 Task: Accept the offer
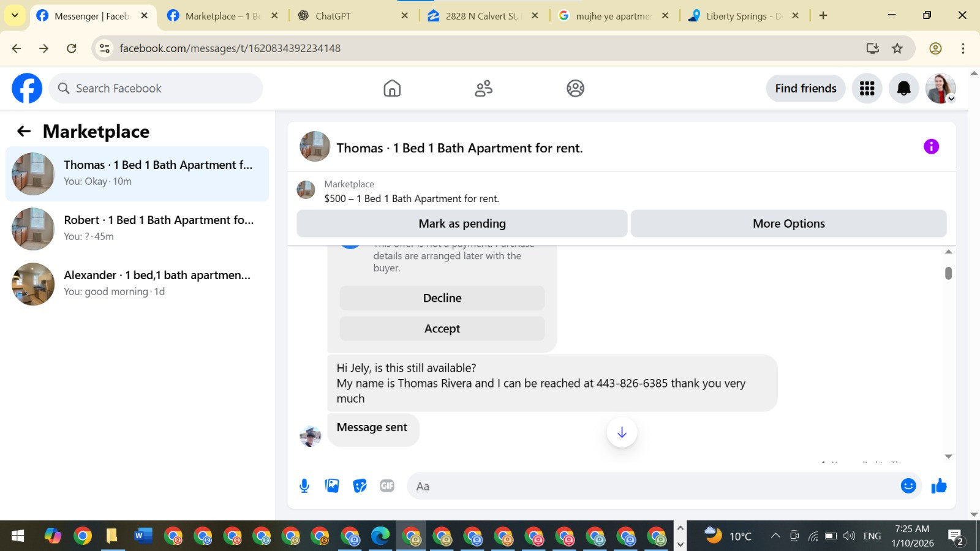click(x=442, y=329)
